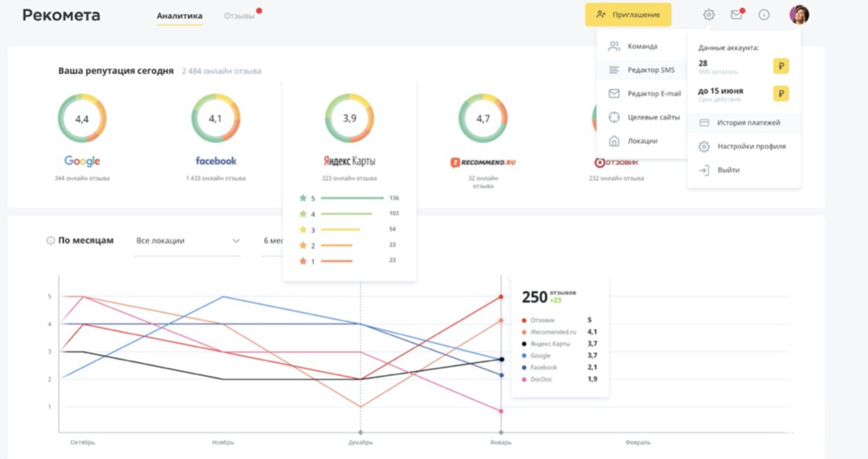Click the Настройки профиля gear icon
The width and height of the screenshot is (868, 459).
coord(704,147)
